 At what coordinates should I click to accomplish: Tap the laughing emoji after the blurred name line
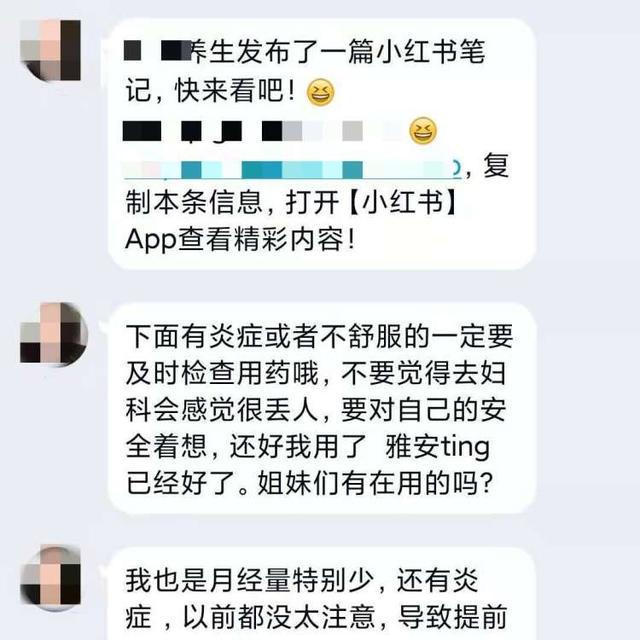[x=423, y=131]
